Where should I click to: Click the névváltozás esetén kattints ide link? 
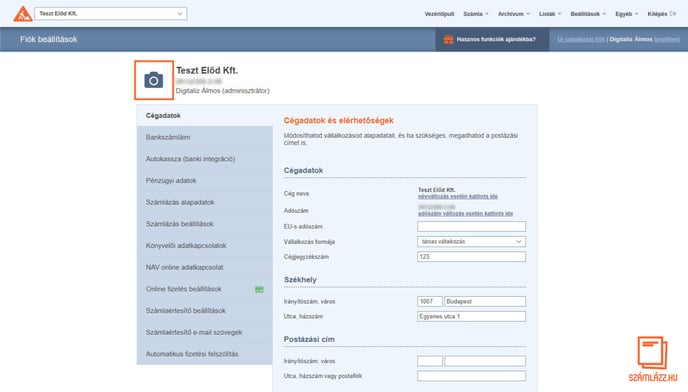458,196
